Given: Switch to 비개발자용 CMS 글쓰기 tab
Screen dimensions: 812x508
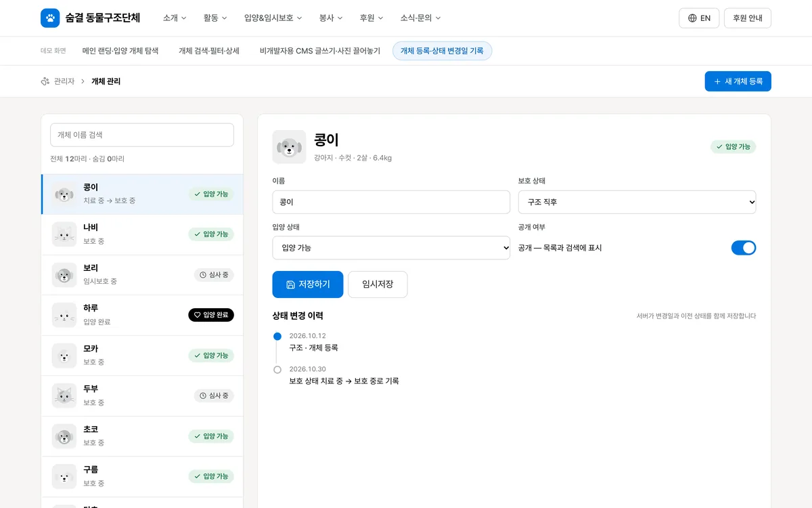Looking at the screenshot, I should [320, 51].
